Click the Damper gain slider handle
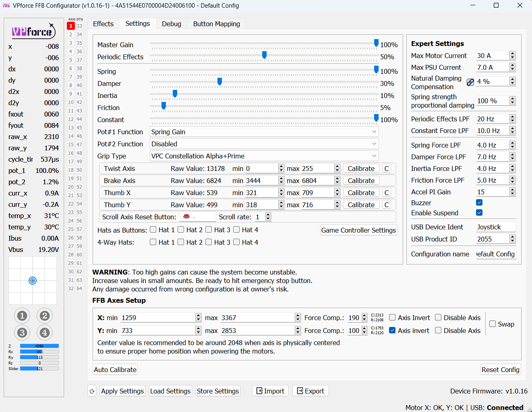This screenshot has width=532, height=412. coord(219,82)
